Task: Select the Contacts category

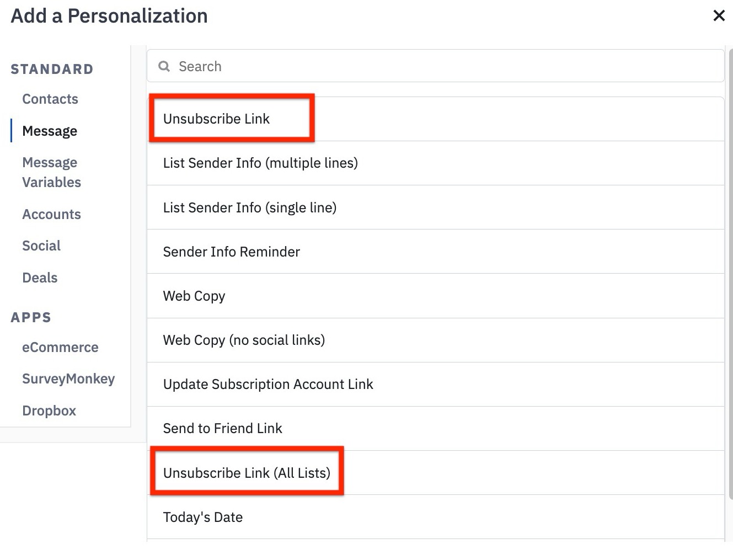Action: click(x=50, y=99)
